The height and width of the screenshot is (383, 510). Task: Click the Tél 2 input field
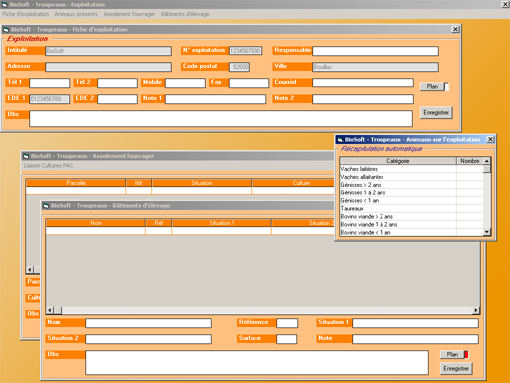(117, 83)
